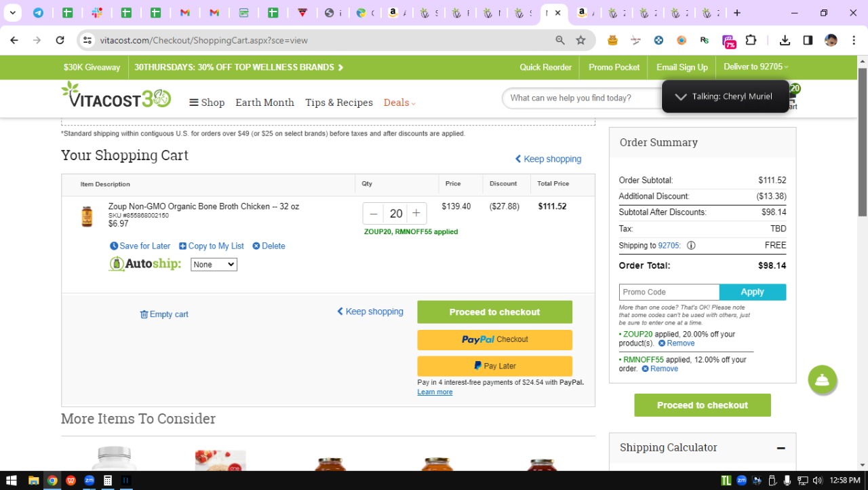This screenshot has height=490, width=868.
Task: Save the Zoup broth for later
Action: click(x=140, y=246)
